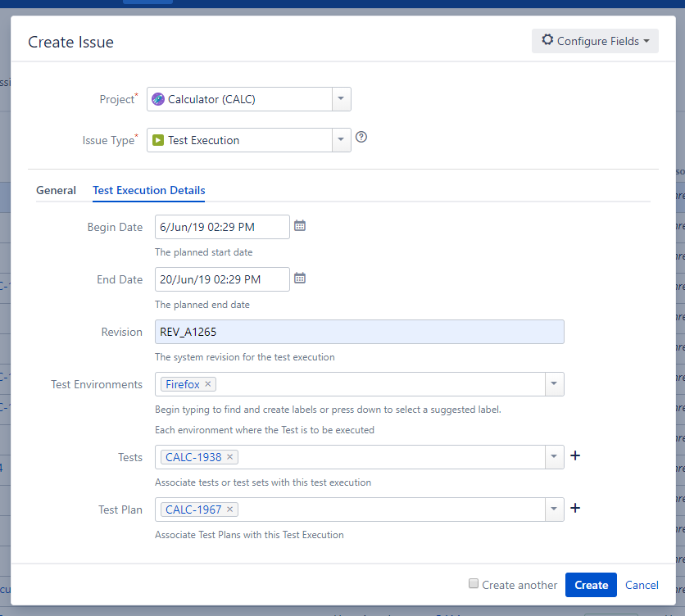The height and width of the screenshot is (616, 685).
Task: Click the Create button
Action: pos(591,585)
